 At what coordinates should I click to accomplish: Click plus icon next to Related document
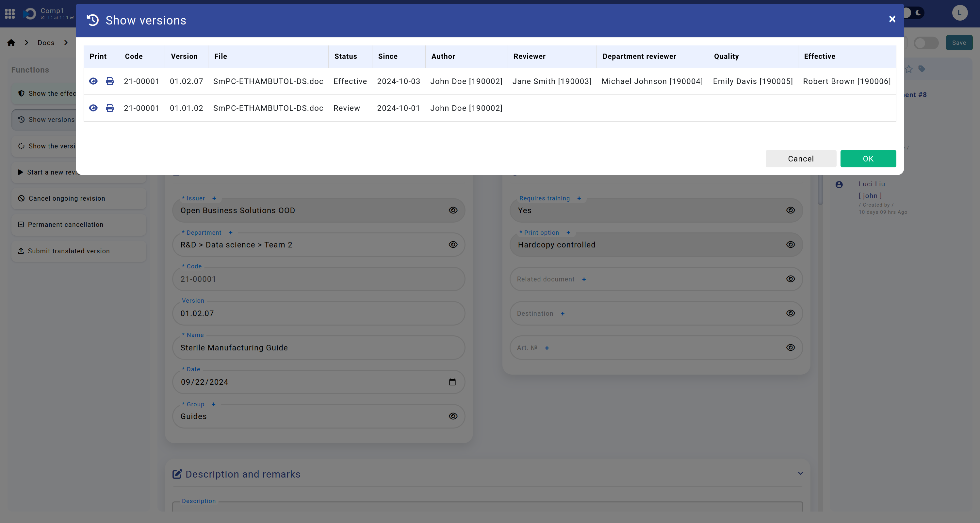click(584, 279)
